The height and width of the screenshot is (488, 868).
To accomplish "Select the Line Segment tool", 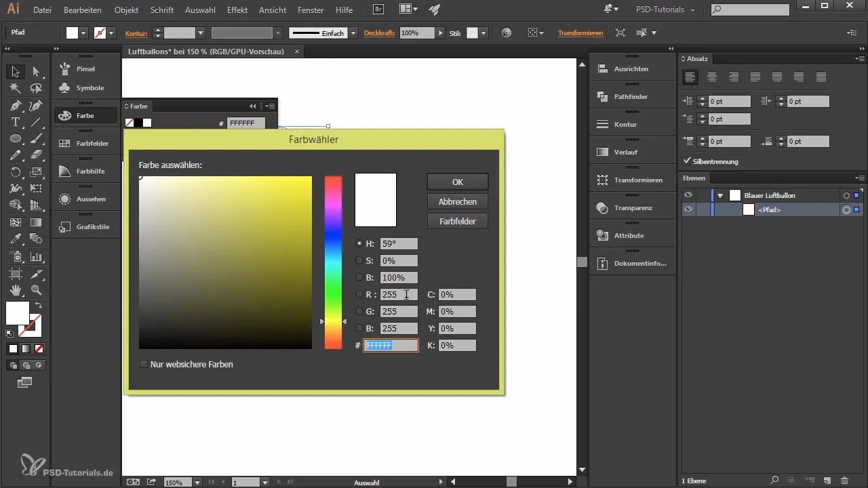I will click(36, 122).
